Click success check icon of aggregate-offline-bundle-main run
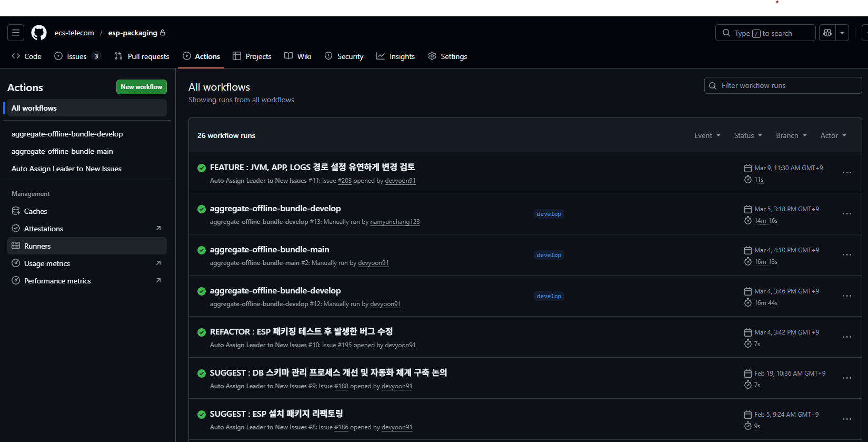The width and height of the screenshot is (868, 442). [202, 250]
